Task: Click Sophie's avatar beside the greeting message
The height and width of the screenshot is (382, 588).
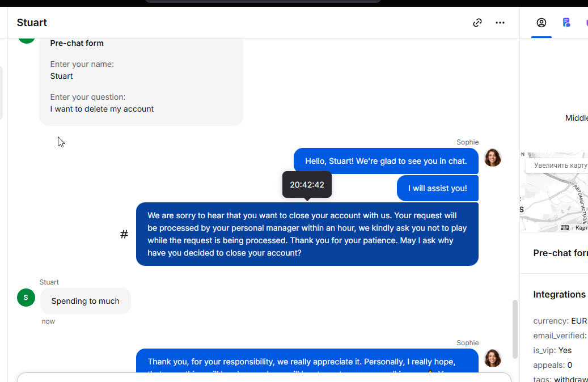Action: (493, 158)
